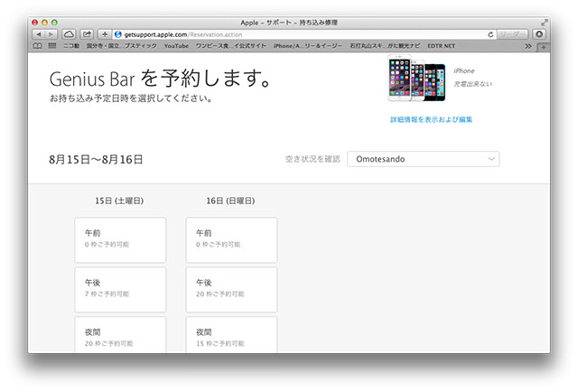The image size is (578, 392).
Task: Select the 15日 夜間 20枠 slot card
Action: click(120, 335)
